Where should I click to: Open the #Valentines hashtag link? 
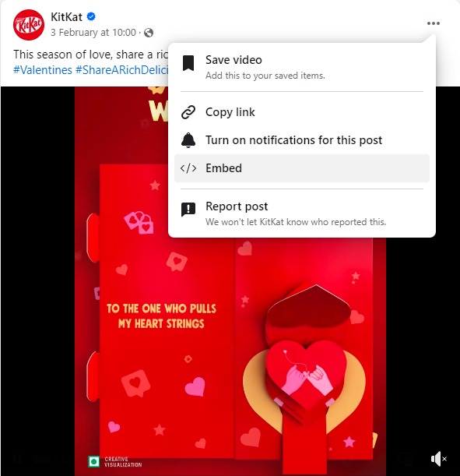pyautogui.click(x=43, y=70)
